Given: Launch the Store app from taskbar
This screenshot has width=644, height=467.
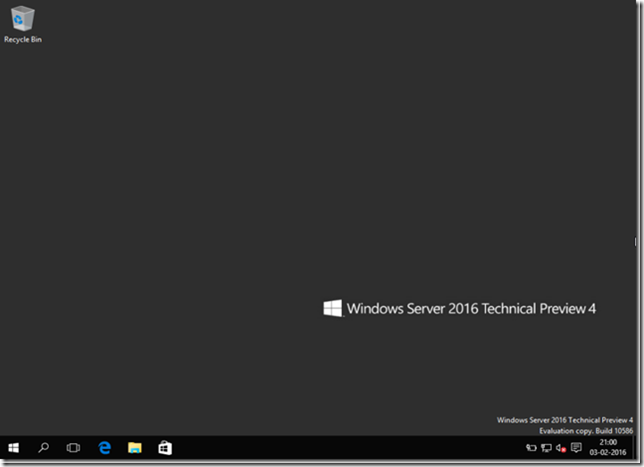Looking at the screenshot, I should point(165,448).
